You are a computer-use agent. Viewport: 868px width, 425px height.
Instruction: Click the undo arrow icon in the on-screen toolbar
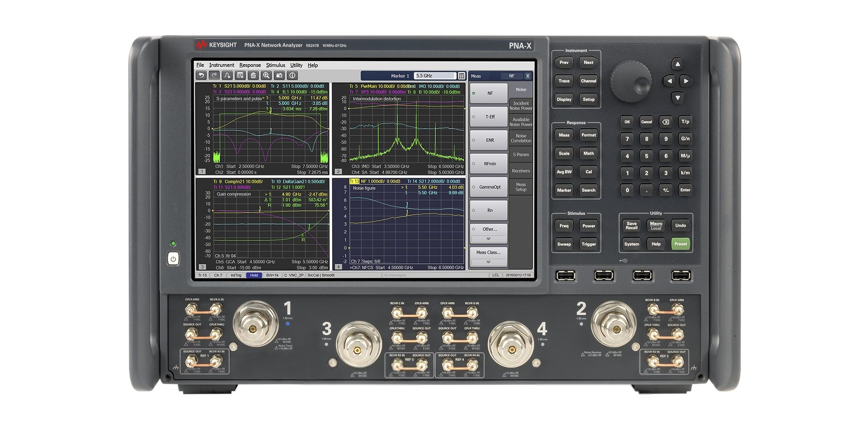201,76
